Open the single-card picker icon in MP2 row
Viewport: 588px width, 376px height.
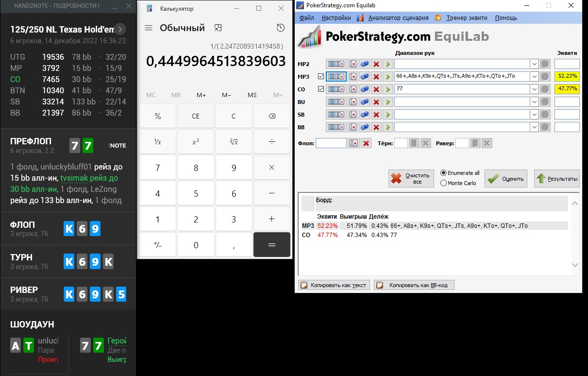[353, 64]
